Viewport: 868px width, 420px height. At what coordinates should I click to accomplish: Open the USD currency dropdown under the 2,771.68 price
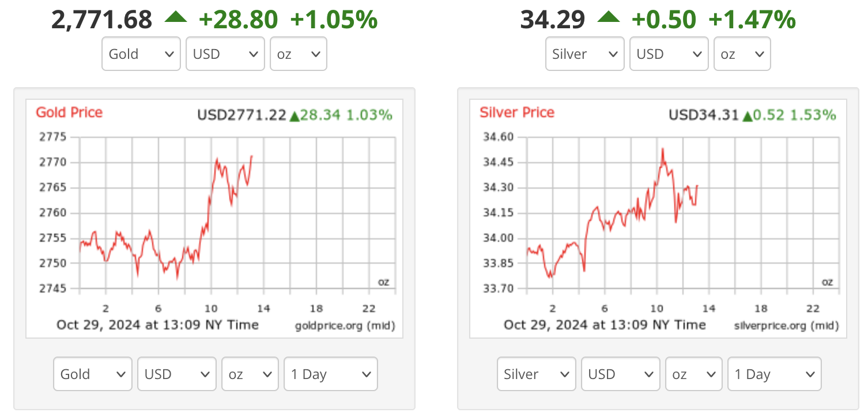225,54
